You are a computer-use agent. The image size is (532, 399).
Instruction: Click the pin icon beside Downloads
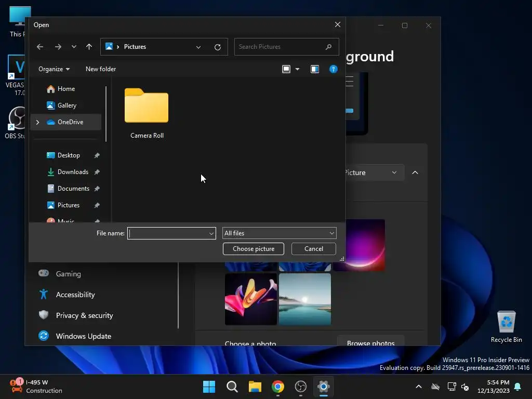97,172
